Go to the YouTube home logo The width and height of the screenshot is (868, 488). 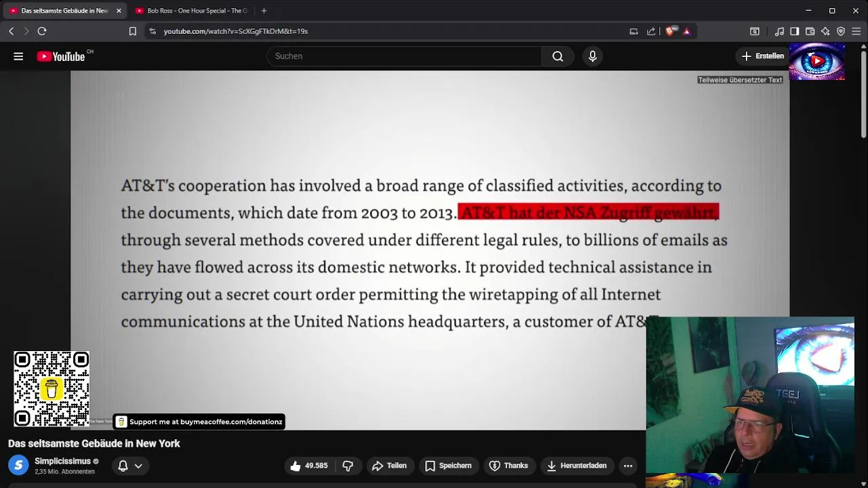click(x=60, y=56)
